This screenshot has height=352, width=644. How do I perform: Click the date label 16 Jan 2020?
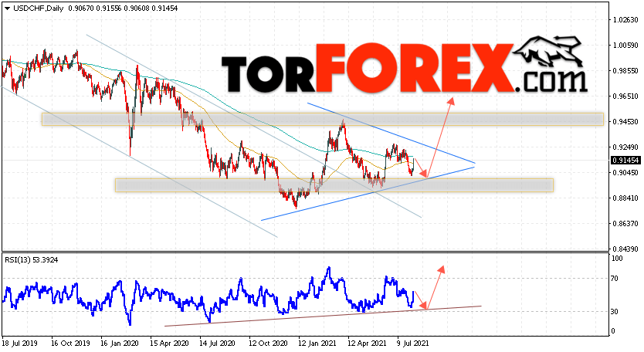(x=120, y=343)
